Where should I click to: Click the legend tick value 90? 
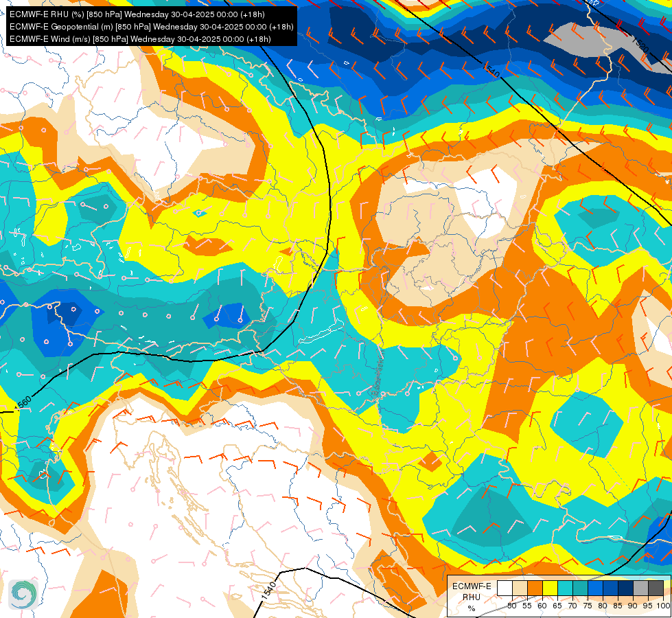(x=633, y=606)
